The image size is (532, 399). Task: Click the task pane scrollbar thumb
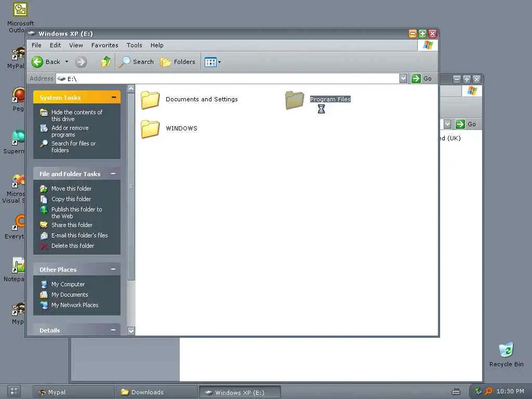(x=131, y=186)
